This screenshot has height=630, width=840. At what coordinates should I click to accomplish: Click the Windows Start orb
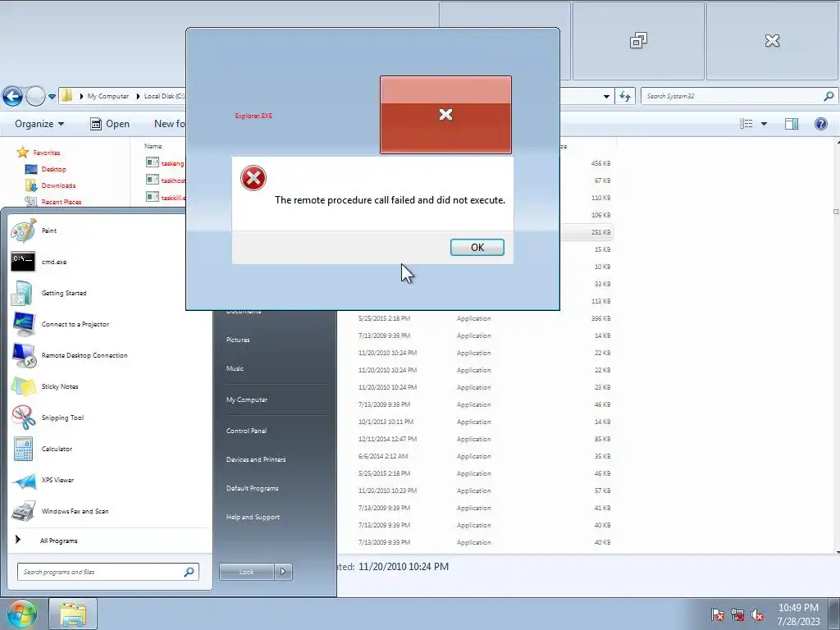tap(21, 614)
